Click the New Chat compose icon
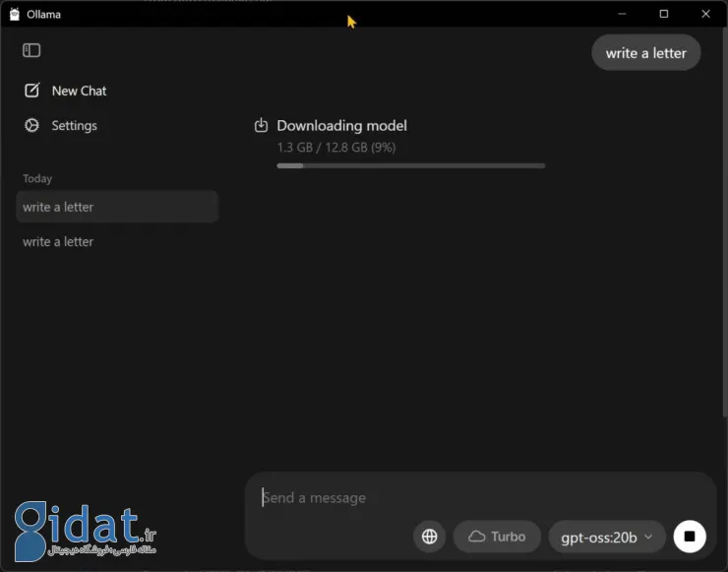 pyautogui.click(x=32, y=91)
